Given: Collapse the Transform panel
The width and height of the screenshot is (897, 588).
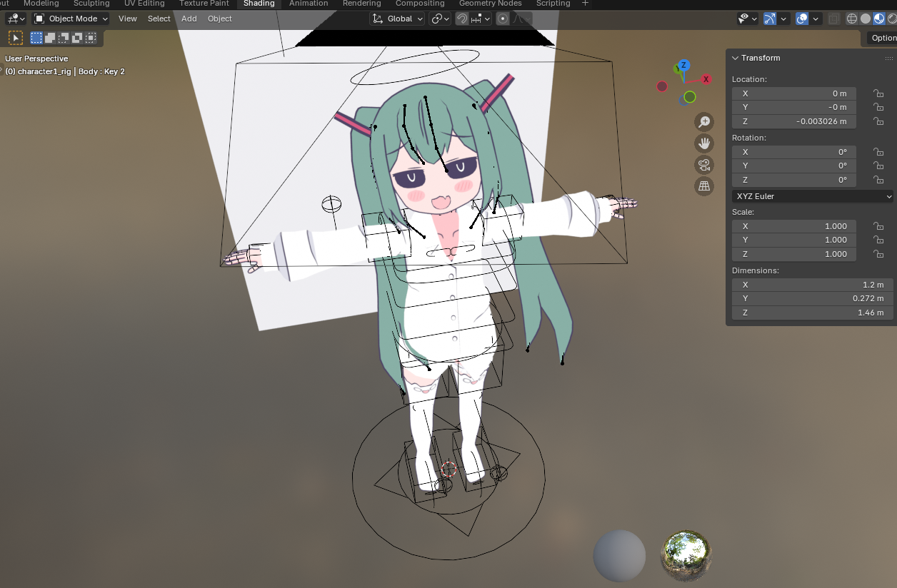Looking at the screenshot, I should [736, 58].
